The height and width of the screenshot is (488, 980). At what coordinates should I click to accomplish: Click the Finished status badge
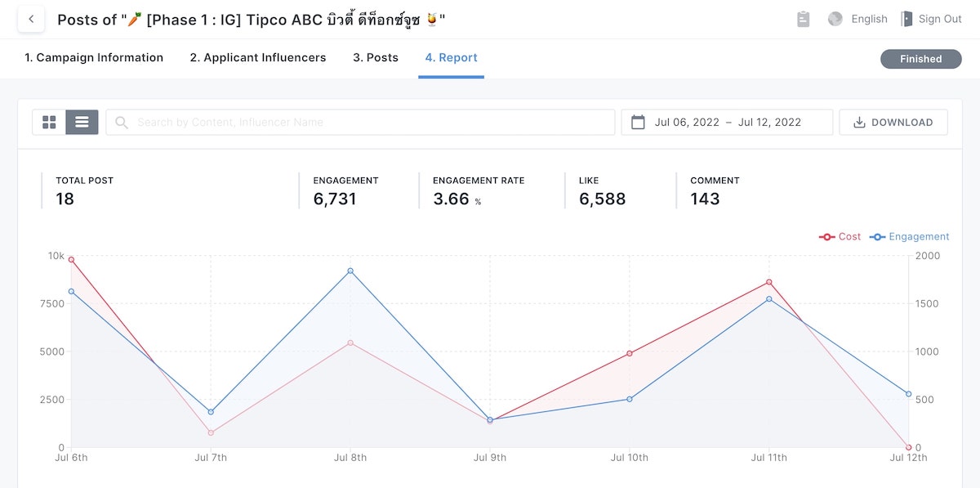coord(920,59)
